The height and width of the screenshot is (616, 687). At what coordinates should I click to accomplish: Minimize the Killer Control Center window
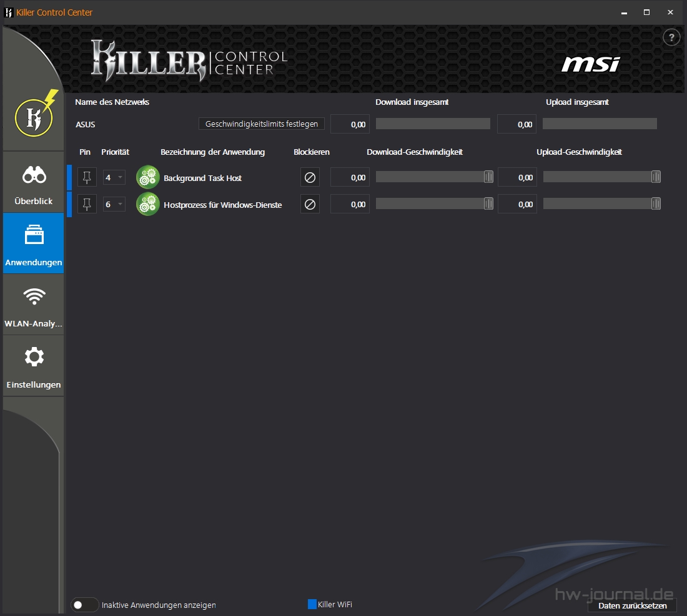pyautogui.click(x=624, y=12)
